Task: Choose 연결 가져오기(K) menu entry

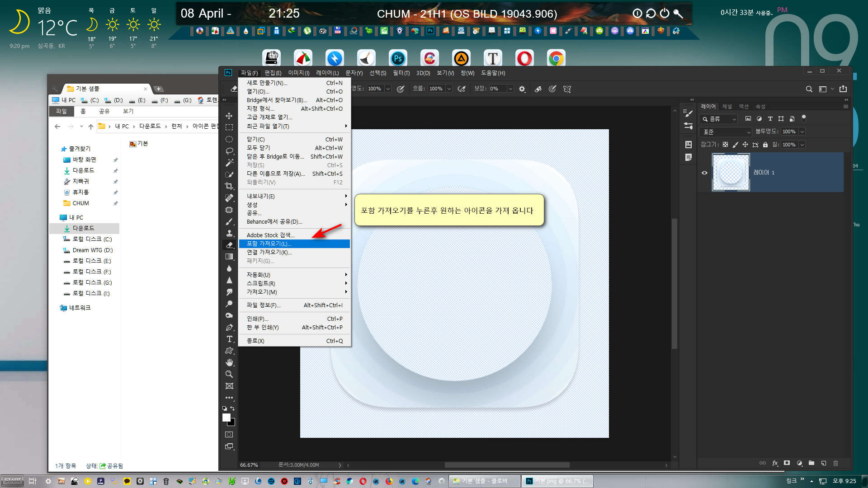Action: click(x=294, y=252)
